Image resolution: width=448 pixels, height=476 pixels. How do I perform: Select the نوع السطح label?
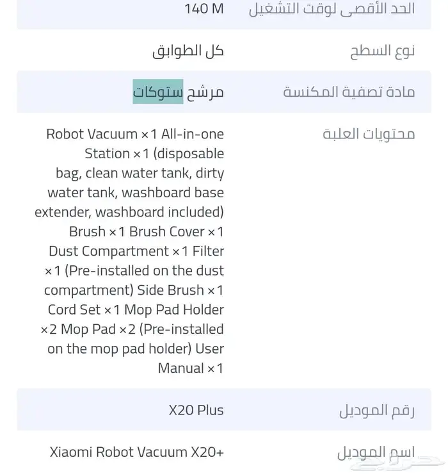click(x=382, y=51)
